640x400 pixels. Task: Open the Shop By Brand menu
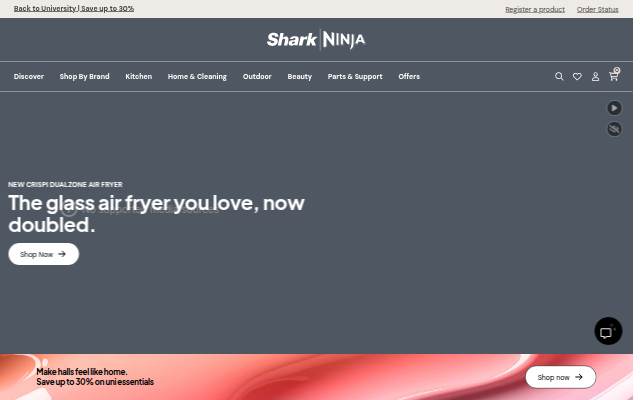coord(84,76)
